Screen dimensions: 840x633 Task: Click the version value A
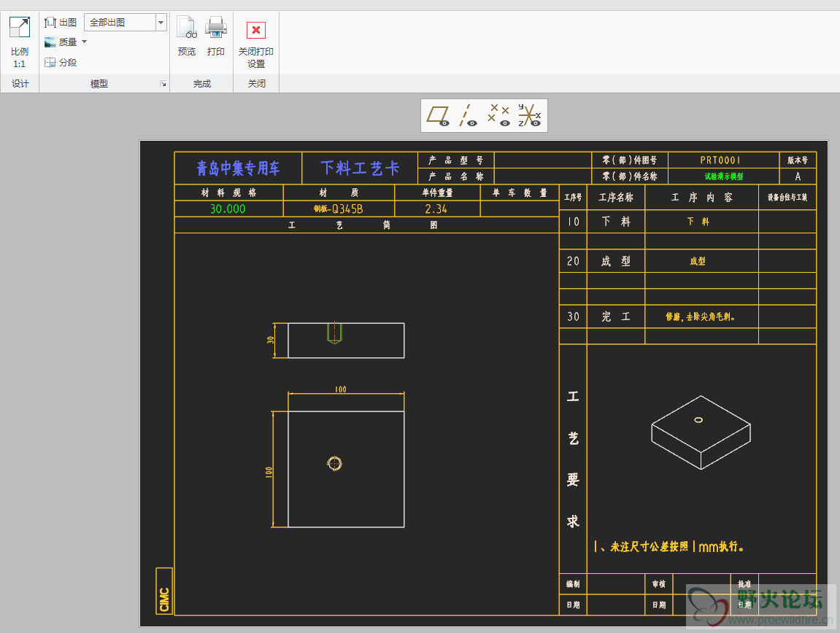point(798,176)
